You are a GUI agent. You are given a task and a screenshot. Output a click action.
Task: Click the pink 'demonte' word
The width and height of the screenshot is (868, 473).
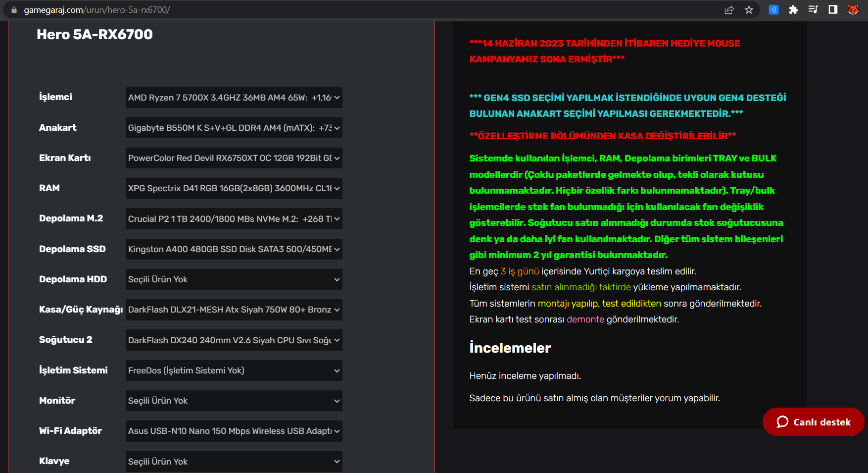coord(585,319)
